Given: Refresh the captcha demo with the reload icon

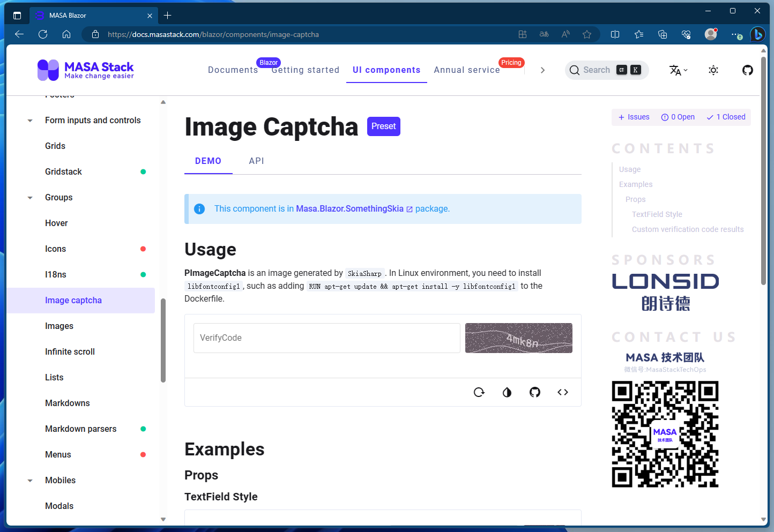Looking at the screenshot, I should (x=479, y=392).
